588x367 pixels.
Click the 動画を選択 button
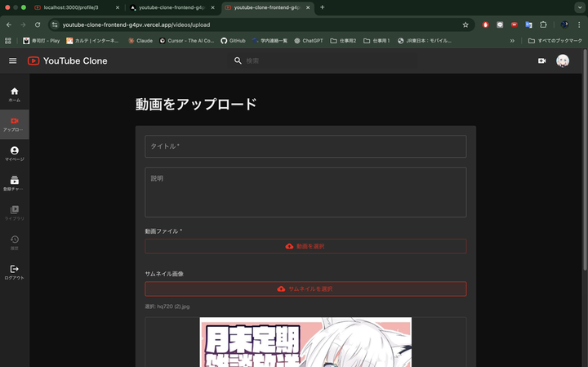coord(305,246)
